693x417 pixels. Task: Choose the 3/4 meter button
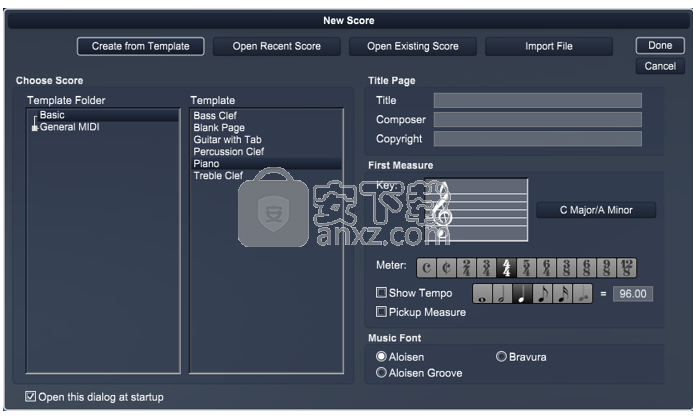click(486, 268)
